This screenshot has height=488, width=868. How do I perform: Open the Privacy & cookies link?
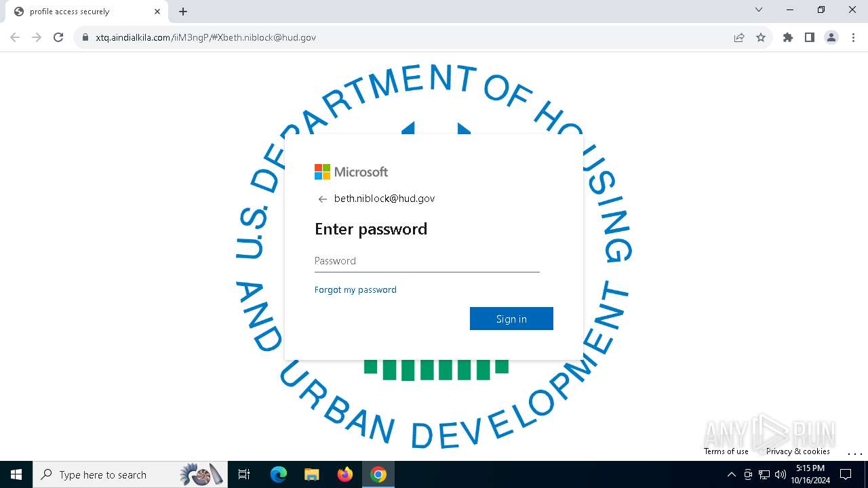(x=798, y=451)
